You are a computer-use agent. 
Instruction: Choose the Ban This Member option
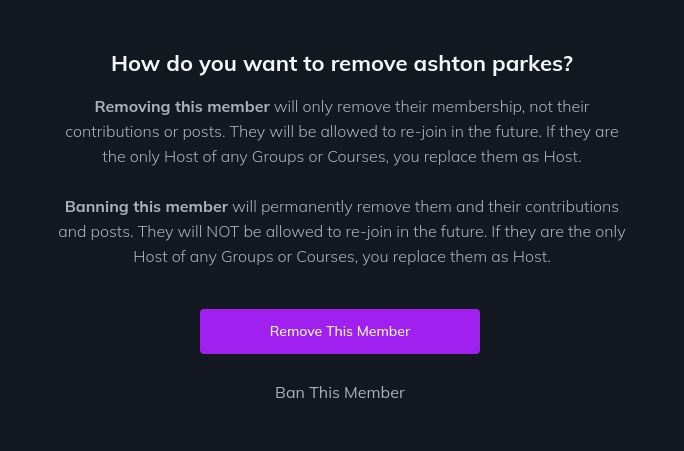point(340,392)
